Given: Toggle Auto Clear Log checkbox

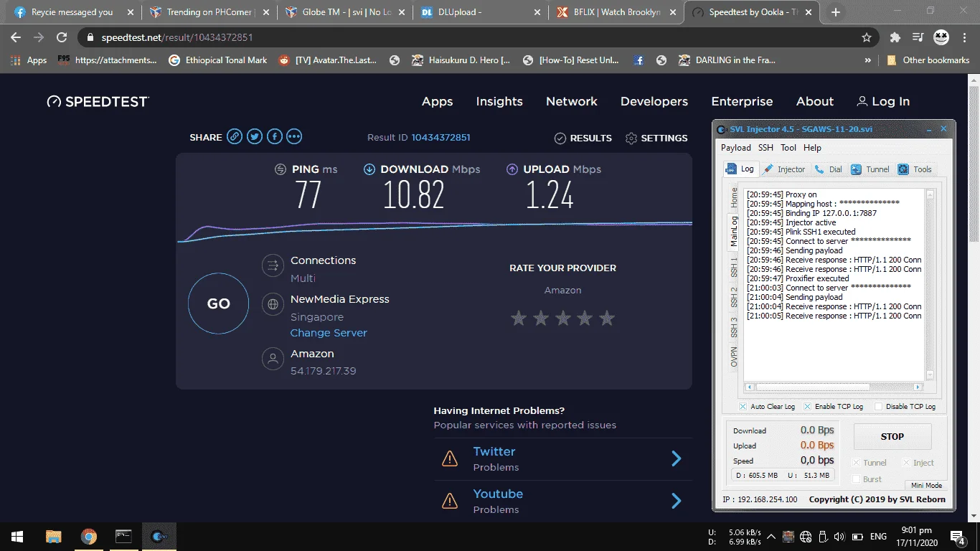Looking at the screenshot, I should click(743, 407).
